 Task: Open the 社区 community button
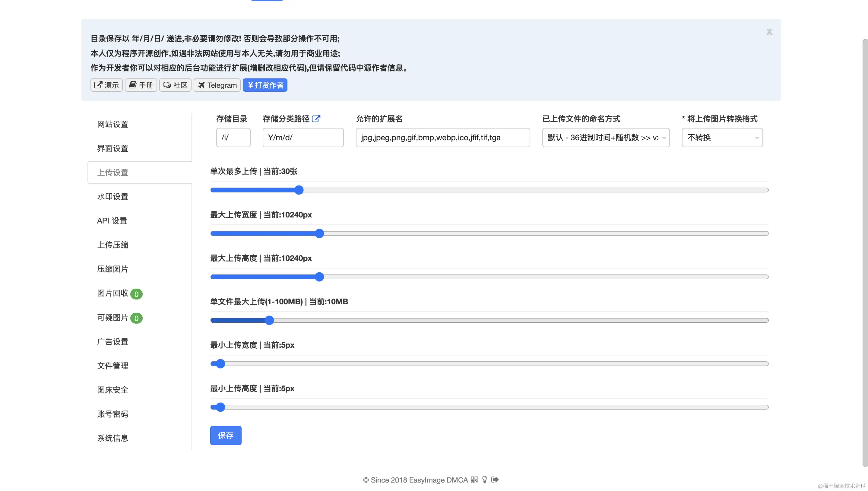coord(175,85)
